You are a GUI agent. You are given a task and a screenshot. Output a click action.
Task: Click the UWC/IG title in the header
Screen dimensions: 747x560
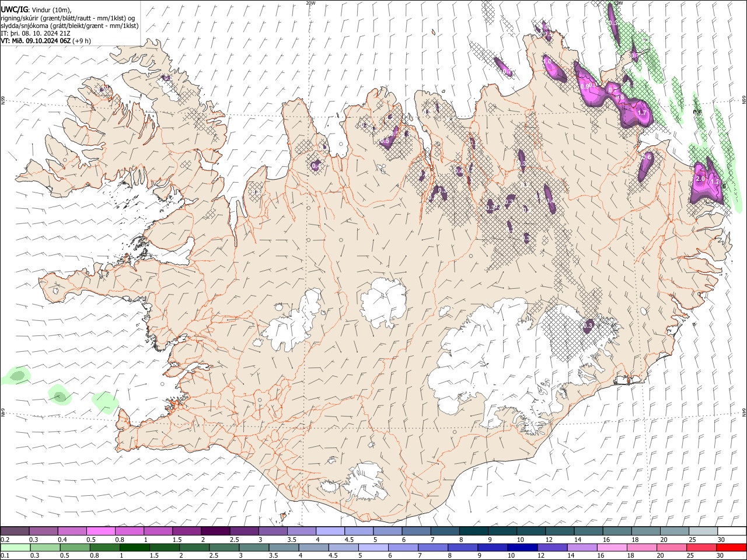click(14, 9)
